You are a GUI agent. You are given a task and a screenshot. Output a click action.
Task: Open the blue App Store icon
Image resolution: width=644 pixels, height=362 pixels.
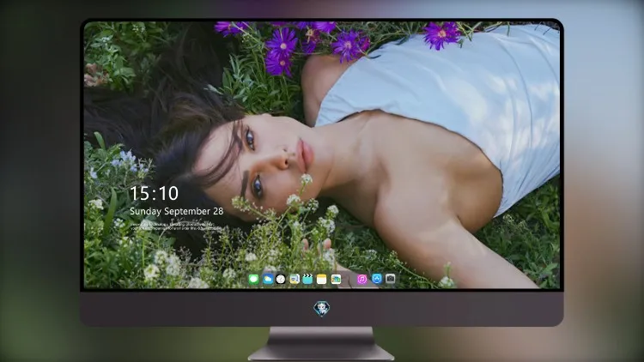(377, 279)
